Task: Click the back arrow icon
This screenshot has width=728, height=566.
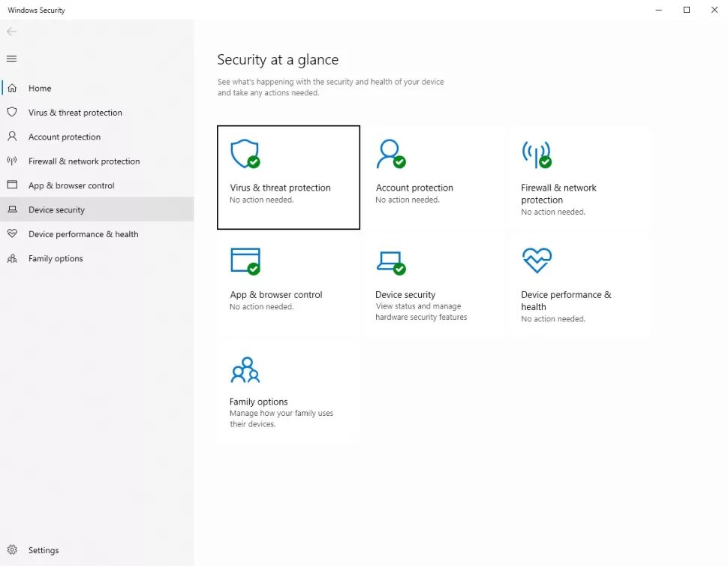Action: click(x=11, y=32)
